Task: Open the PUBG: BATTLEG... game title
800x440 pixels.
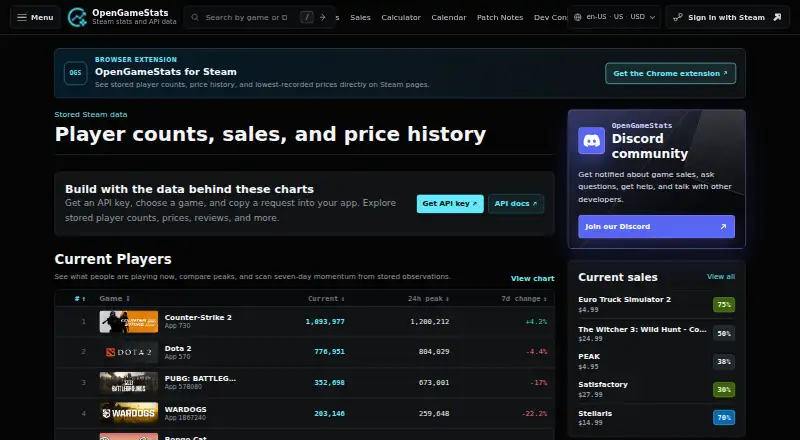Action: 200,379
